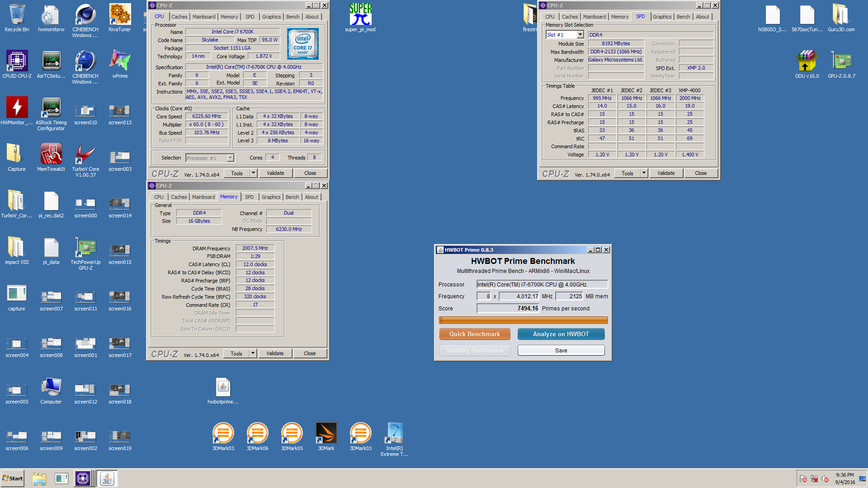
Task: Launch 3DMark05 desktop shortcut
Action: point(292,437)
